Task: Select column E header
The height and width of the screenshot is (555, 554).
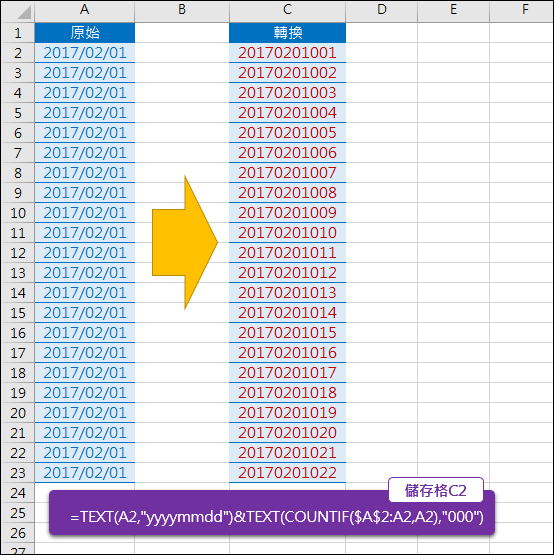Action: point(453,11)
